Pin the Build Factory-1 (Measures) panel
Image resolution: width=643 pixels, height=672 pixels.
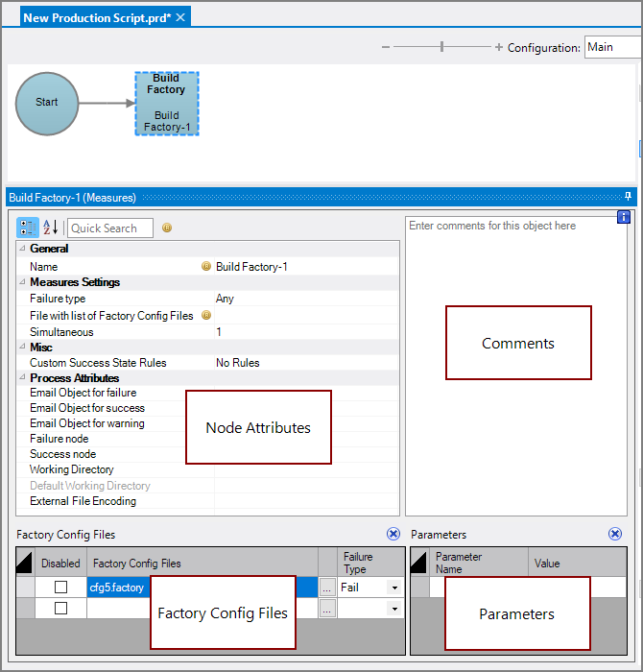628,196
